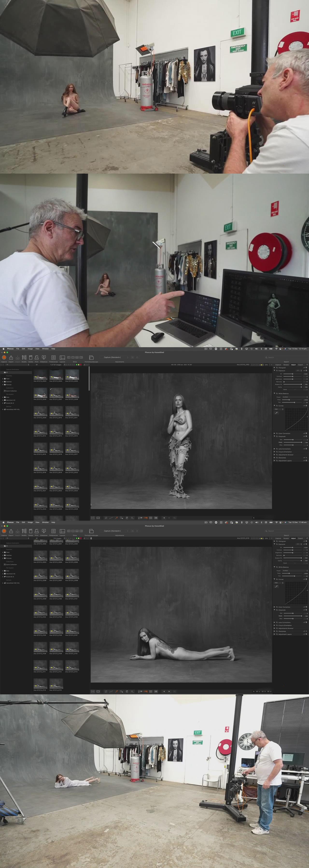Viewport: 309px width, 868px height.
Task: Toggle Color Correction checkbox in 12:14 pm window
Action: (306, 433)
